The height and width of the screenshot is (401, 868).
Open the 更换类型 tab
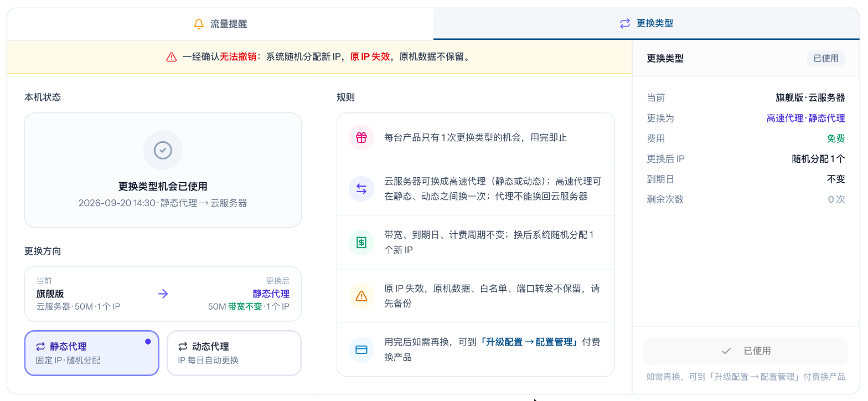pos(646,24)
